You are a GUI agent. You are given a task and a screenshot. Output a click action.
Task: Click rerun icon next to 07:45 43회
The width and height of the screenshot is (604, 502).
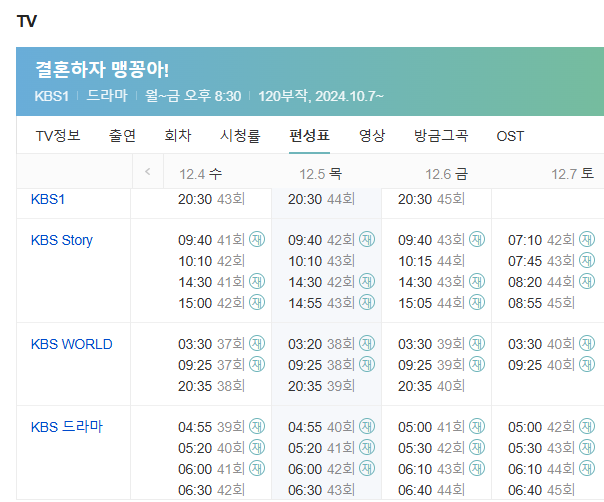[x=587, y=260]
